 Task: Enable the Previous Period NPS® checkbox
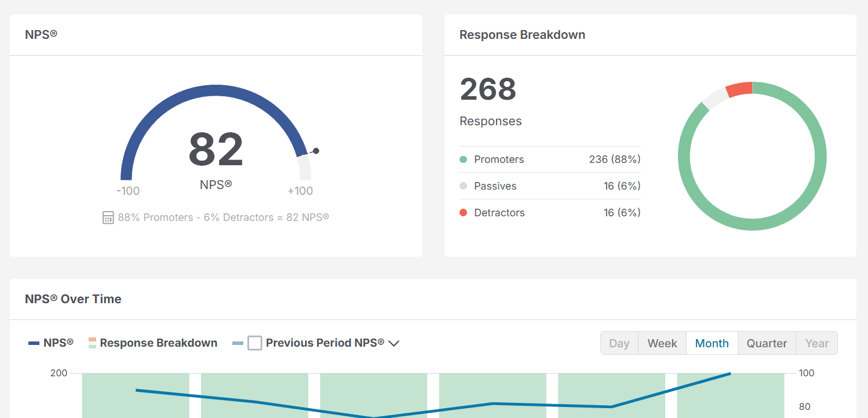coord(255,343)
